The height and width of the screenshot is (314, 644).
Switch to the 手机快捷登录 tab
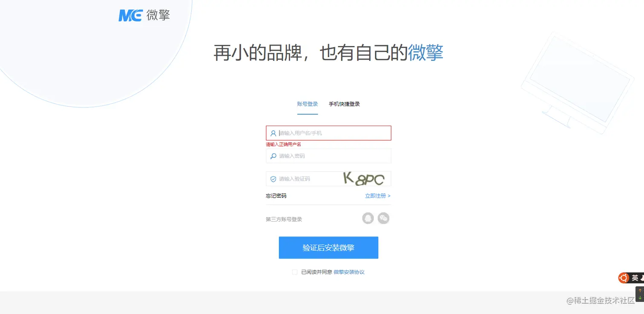tap(344, 104)
